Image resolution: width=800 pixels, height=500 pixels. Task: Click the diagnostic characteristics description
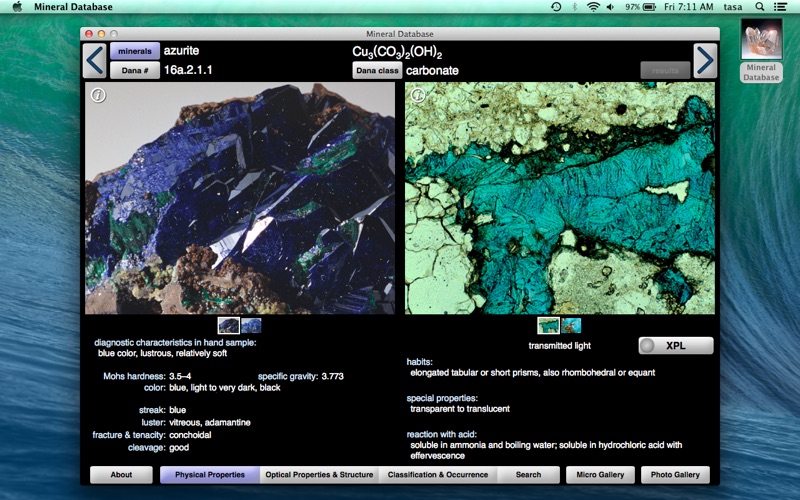pos(162,353)
